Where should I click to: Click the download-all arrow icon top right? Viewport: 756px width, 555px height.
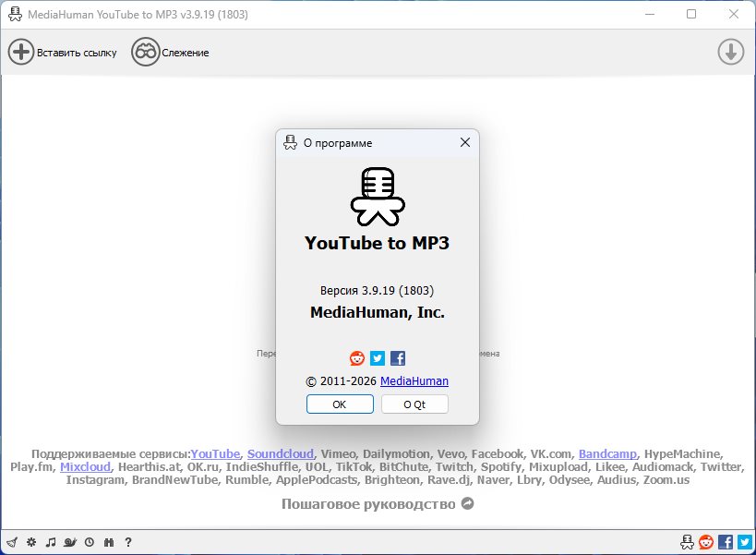pyautogui.click(x=730, y=52)
